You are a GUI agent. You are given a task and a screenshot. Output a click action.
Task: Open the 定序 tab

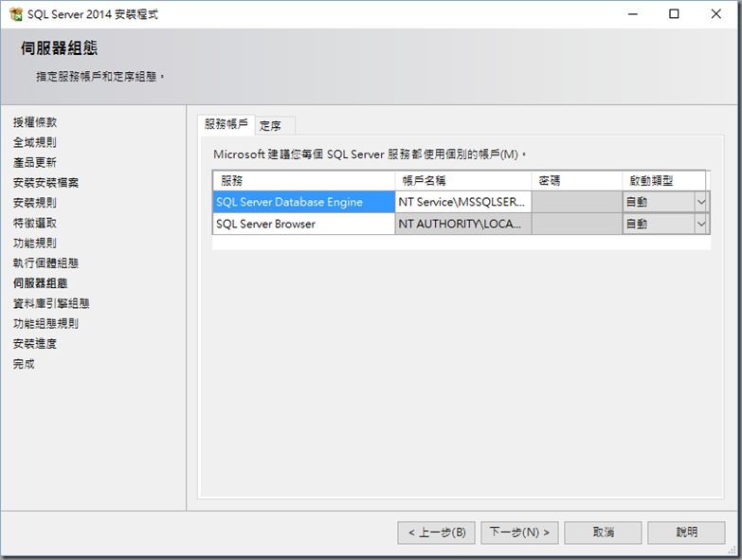pos(275,126)
